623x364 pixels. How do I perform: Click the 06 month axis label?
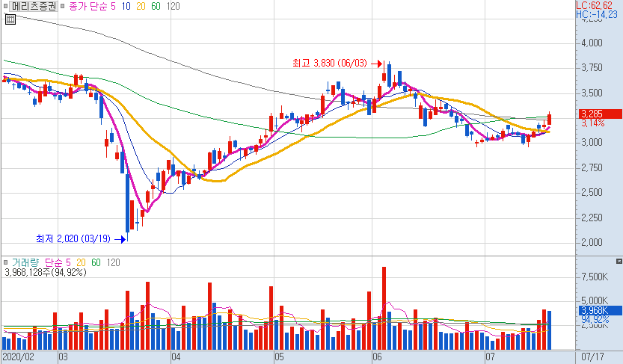(377, 357)
